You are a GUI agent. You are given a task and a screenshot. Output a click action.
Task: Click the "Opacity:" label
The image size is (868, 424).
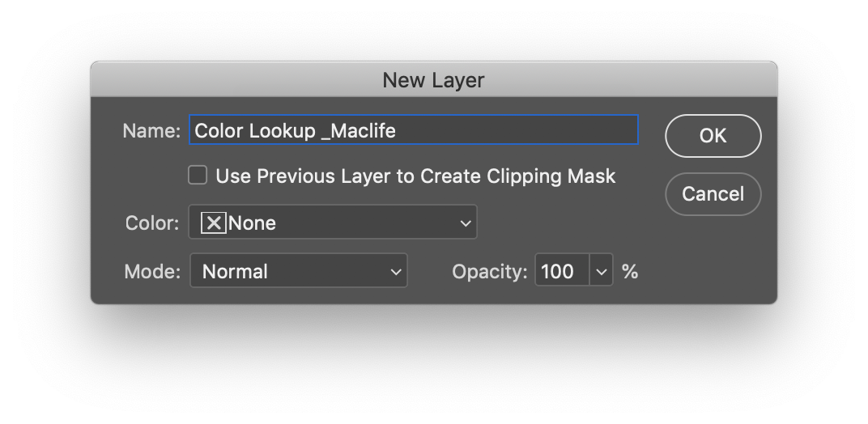(490, 272)
